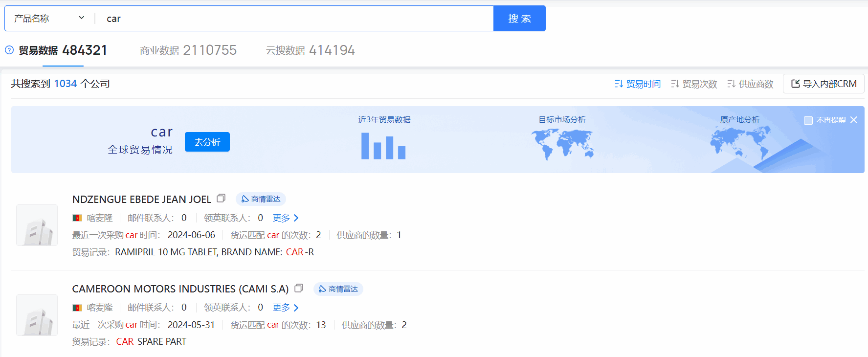
Task: Expand 更多 for NDZENGUE EBEDE JEAN JOEL
Action: coord(286,218)
